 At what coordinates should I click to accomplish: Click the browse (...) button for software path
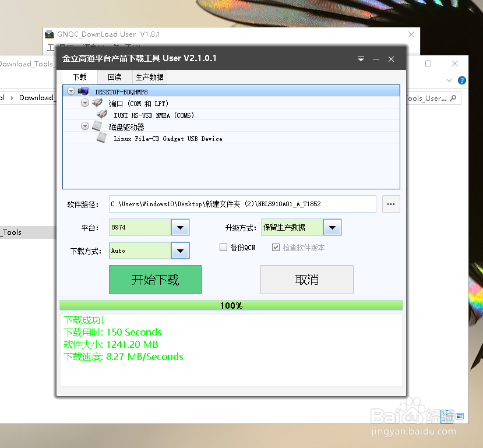(x=391, y=204)
